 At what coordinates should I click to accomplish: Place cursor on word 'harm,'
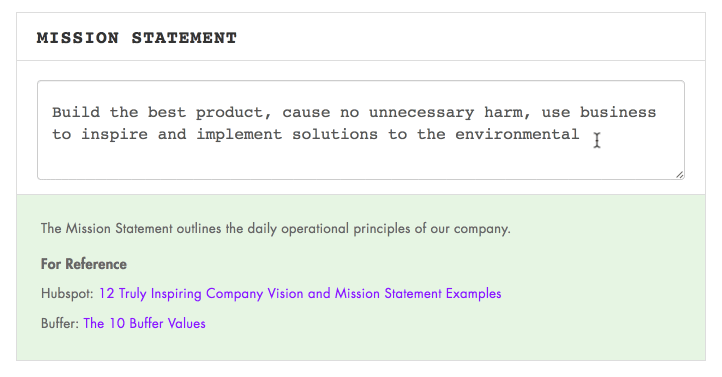[507, 113]
